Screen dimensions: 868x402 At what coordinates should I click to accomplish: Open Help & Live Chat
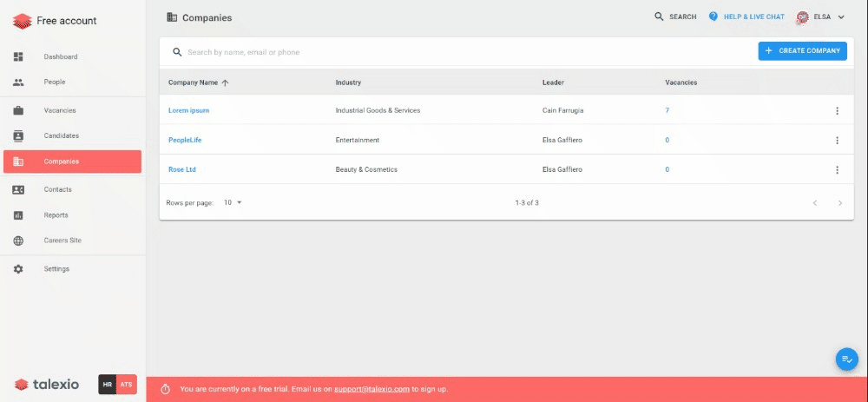coord(746,16)
